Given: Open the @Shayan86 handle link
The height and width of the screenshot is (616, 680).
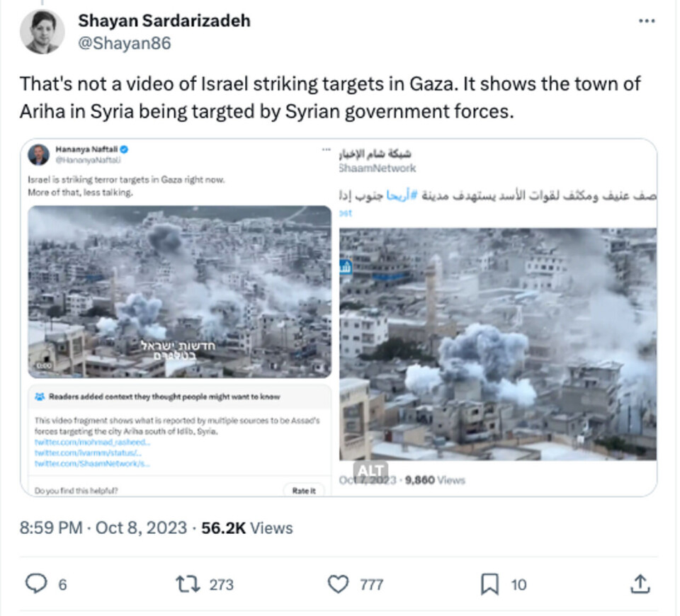Looking at the screenshot, I should click(x=125, y=43).
